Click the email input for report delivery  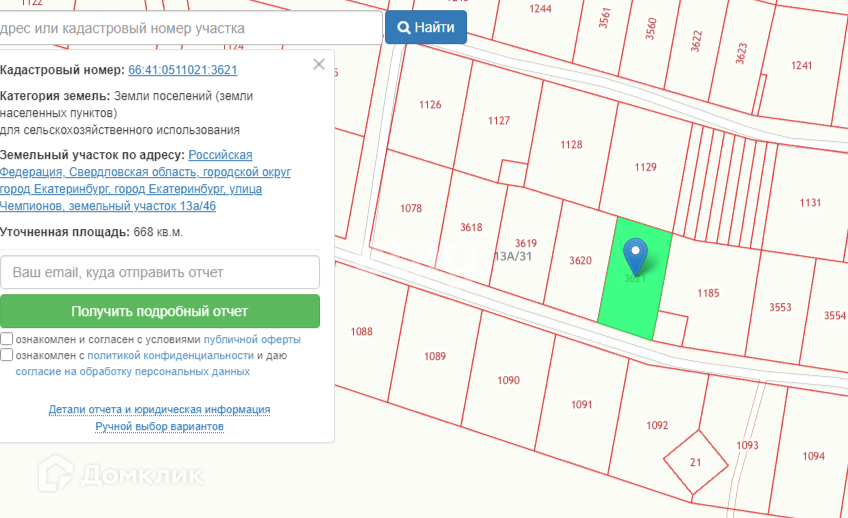point(160,272)
